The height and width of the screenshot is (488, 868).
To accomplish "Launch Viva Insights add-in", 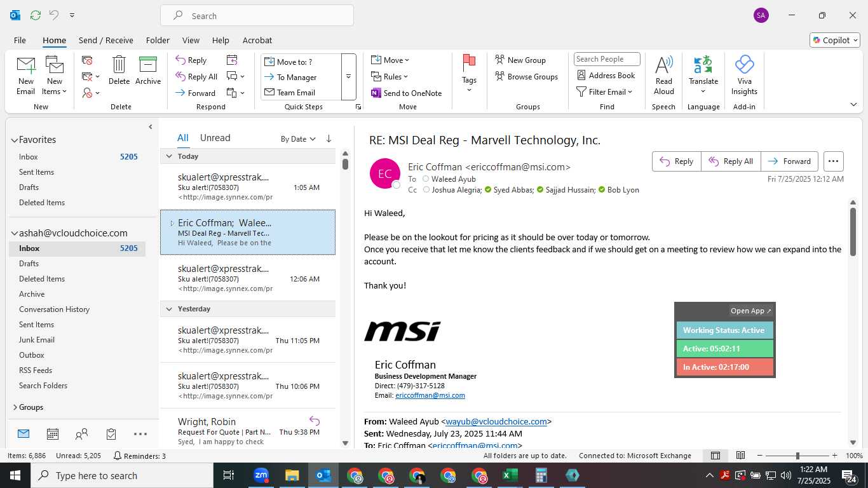I will coord(744,75).
